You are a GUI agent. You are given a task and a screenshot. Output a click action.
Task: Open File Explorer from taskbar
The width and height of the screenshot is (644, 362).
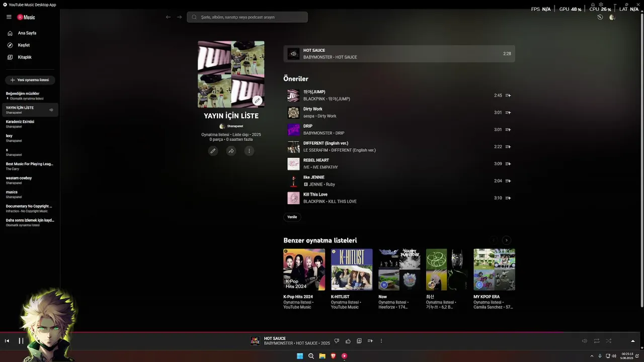pyautogui.click(x=322, y=356)
